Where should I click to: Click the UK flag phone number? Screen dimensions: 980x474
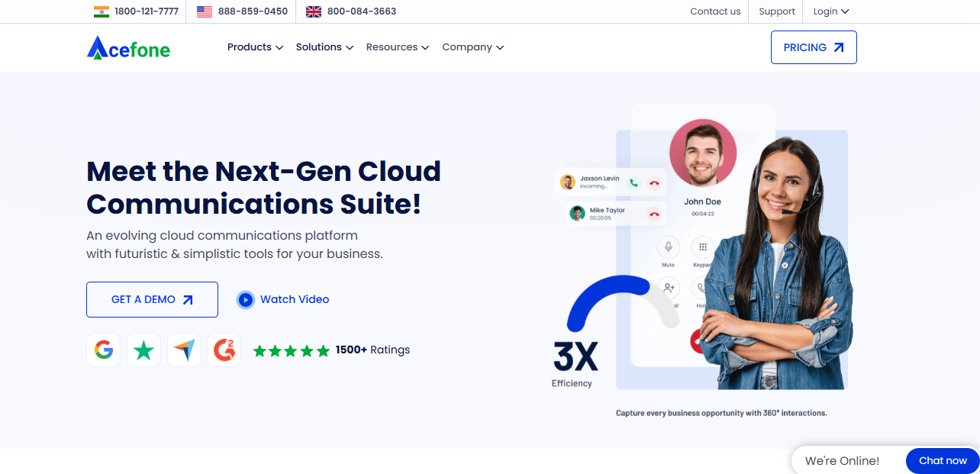[x=351, y=11]
